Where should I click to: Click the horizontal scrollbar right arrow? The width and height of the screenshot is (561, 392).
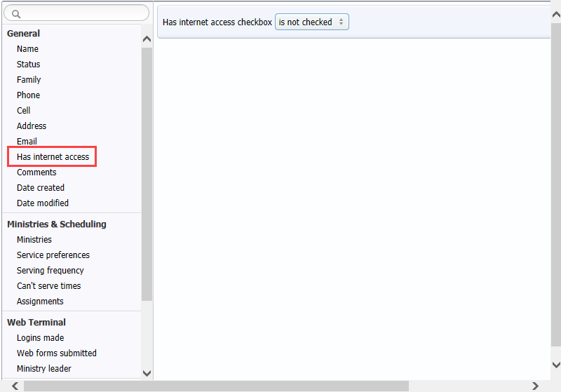[535, 386]
